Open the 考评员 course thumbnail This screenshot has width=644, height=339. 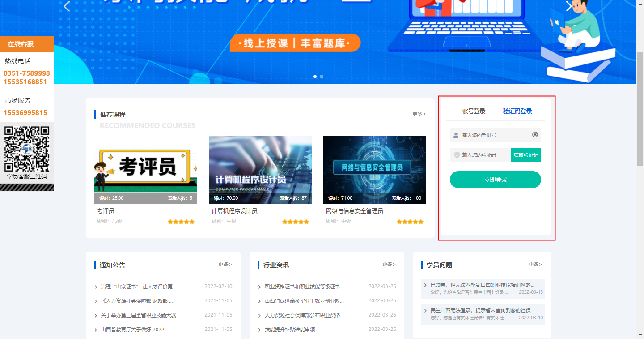(x=146, y=170)
